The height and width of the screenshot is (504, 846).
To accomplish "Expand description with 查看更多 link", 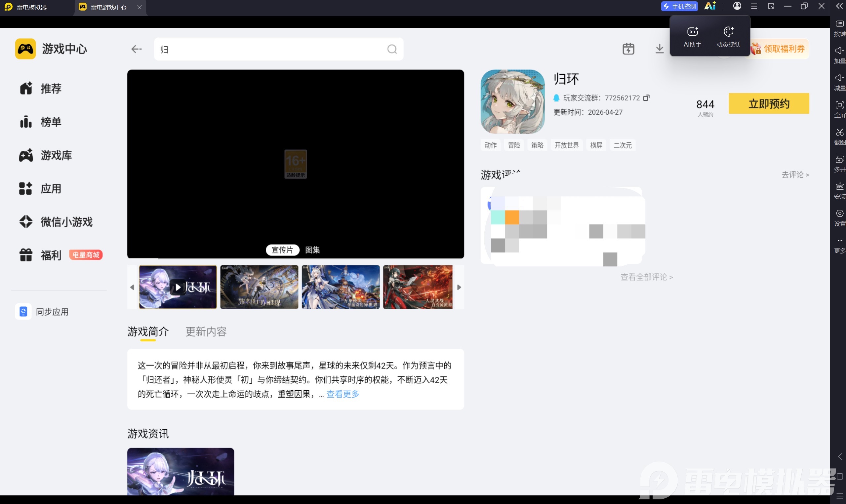I will 343,394.
